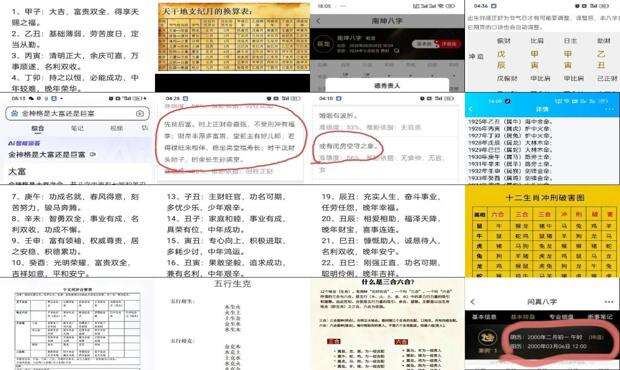Tap the 德秀贵人 popup title
Viewport: 620px width, 370px height.
(387, 85)
